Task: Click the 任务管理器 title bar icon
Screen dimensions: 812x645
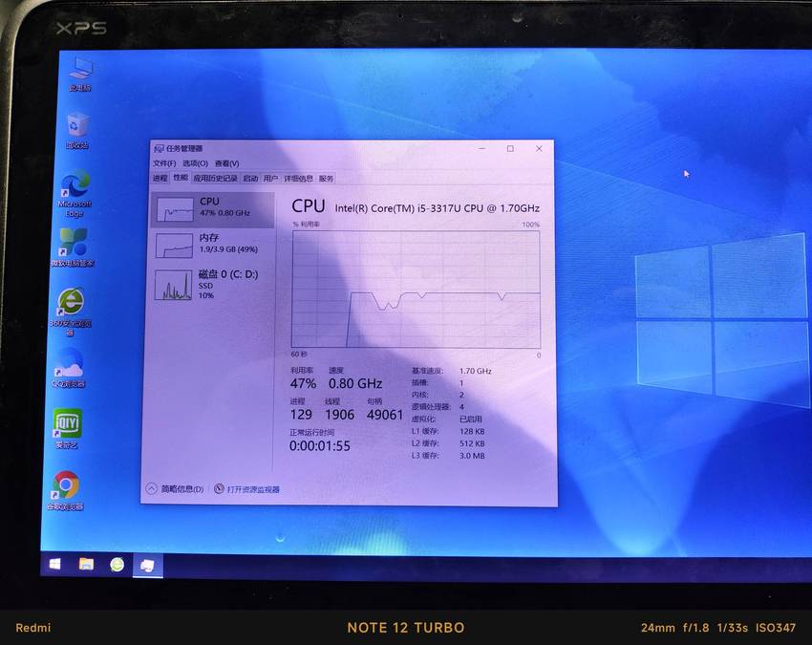Action: coord(159,149)
